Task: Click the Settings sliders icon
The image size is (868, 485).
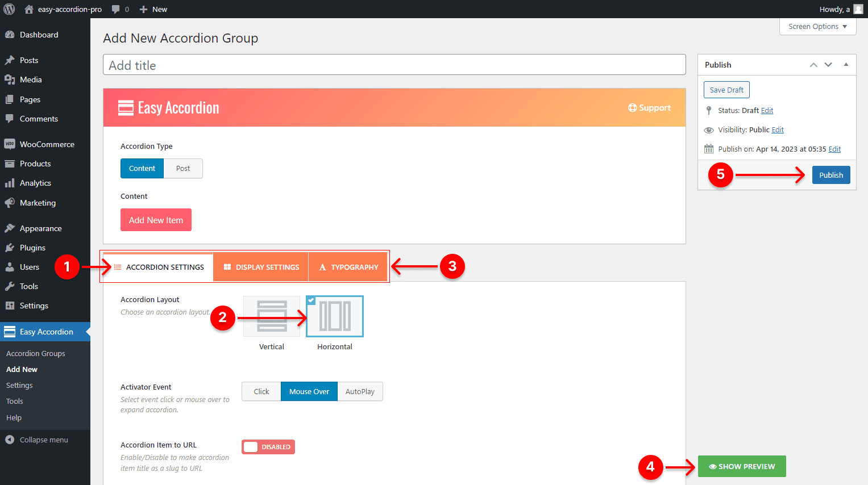Action: [10, 306]
